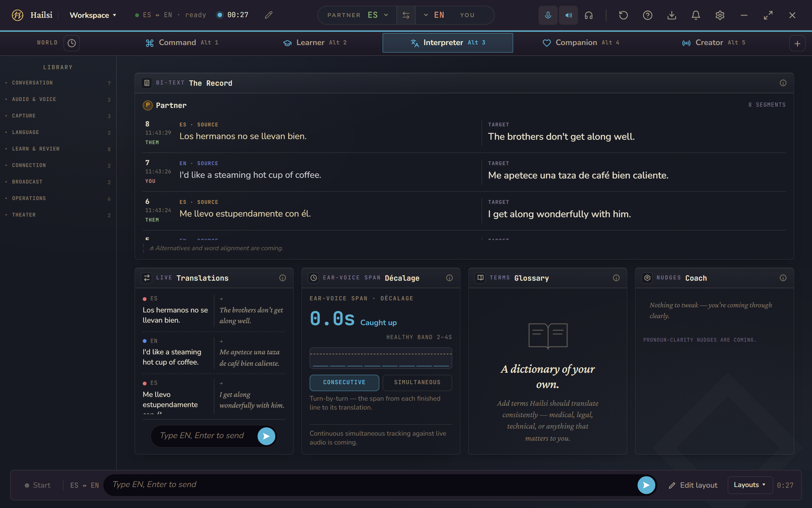Click the 00:27 session timer

pyautogui.click(x=238, y=15)
